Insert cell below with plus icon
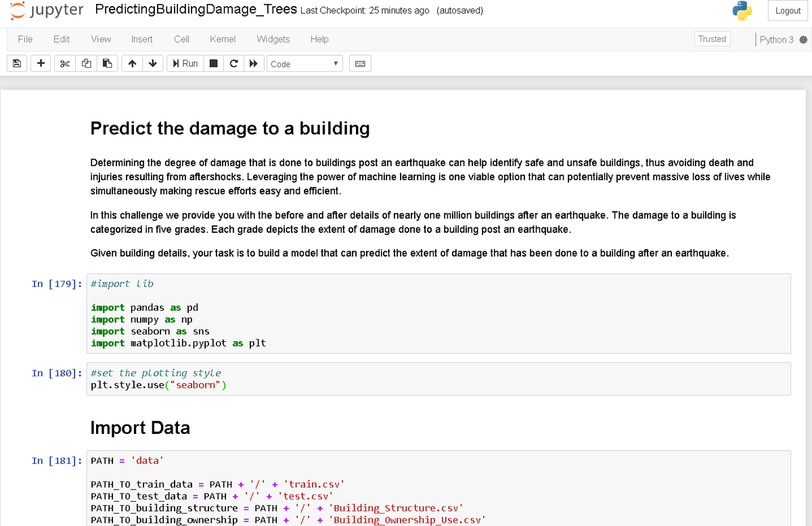Image resolution: width=812 pixels, height=526 pixels. (x=41, y=64)
